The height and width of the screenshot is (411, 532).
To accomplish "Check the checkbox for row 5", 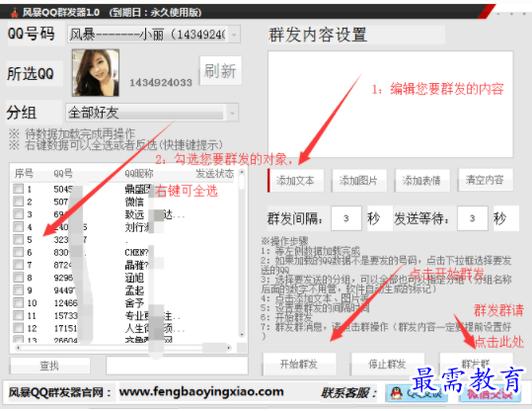I will point(18,239).
